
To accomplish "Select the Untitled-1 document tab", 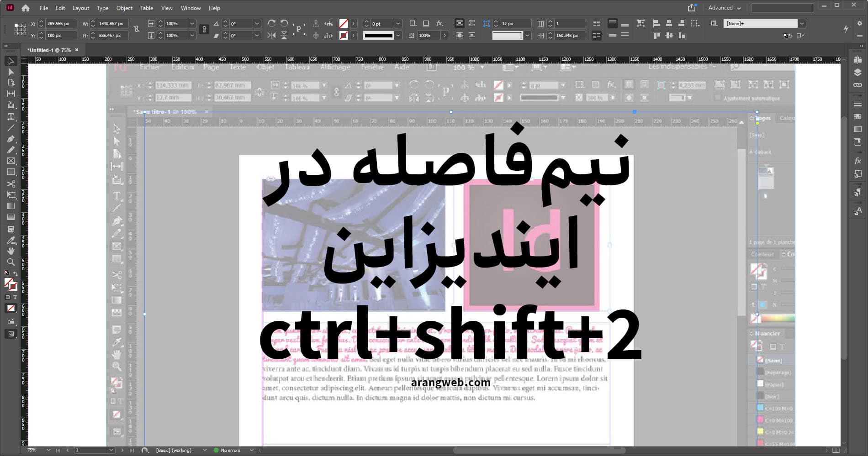I will click(x=50, y=50).
